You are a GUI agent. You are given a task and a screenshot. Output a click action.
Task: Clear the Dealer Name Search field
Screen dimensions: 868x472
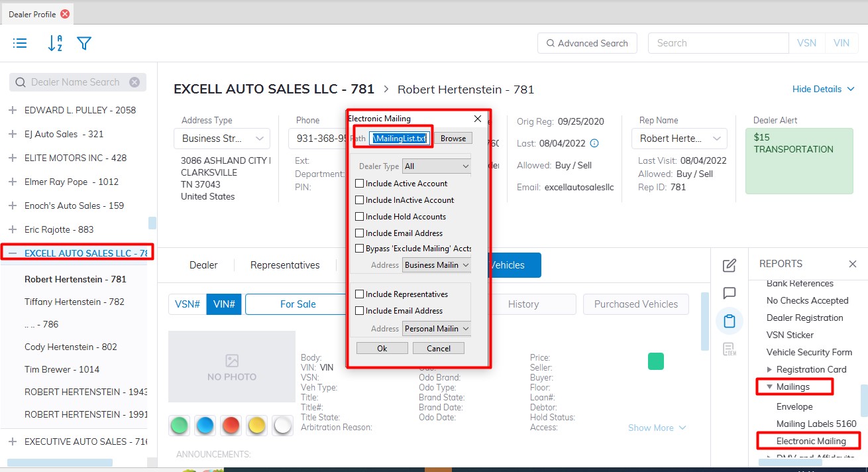[135, 82]
